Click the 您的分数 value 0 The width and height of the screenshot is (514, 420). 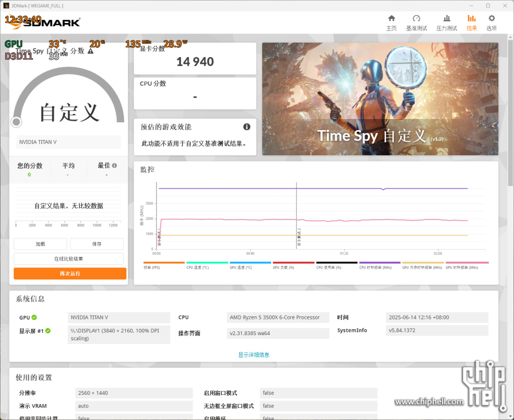click(29, 175)
